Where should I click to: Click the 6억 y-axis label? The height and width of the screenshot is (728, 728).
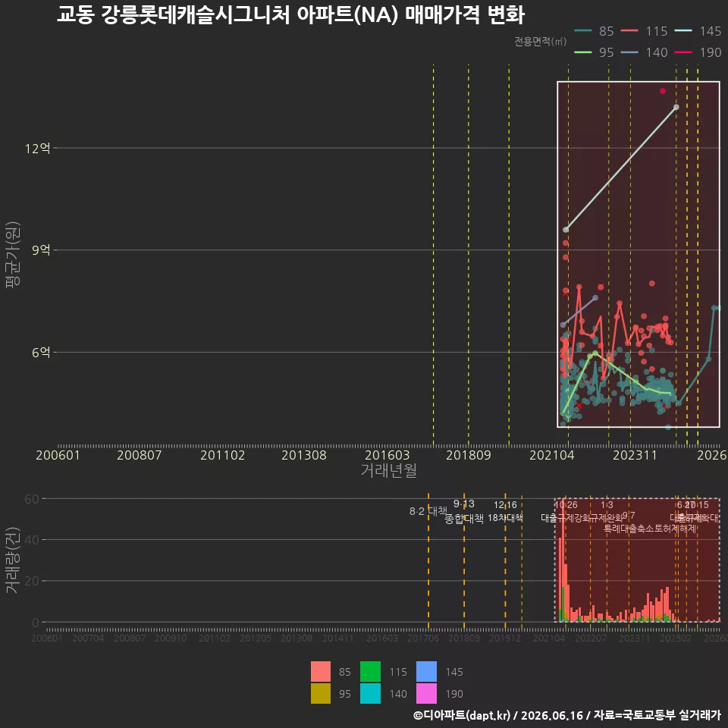41,353
